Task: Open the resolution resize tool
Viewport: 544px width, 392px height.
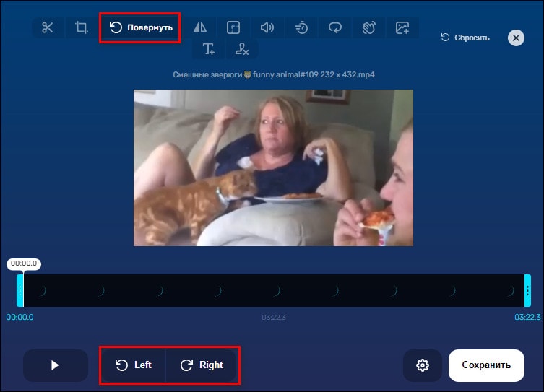Action: point(233,27)
